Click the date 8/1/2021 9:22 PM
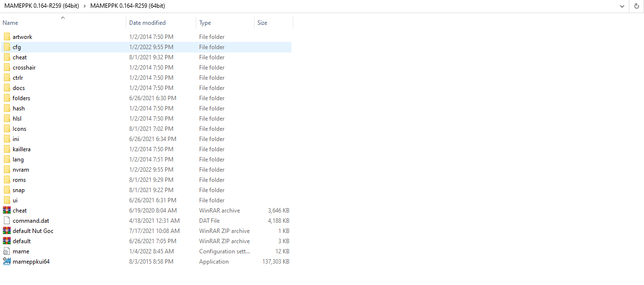The image size is (644, 285). tap(151, 190)
